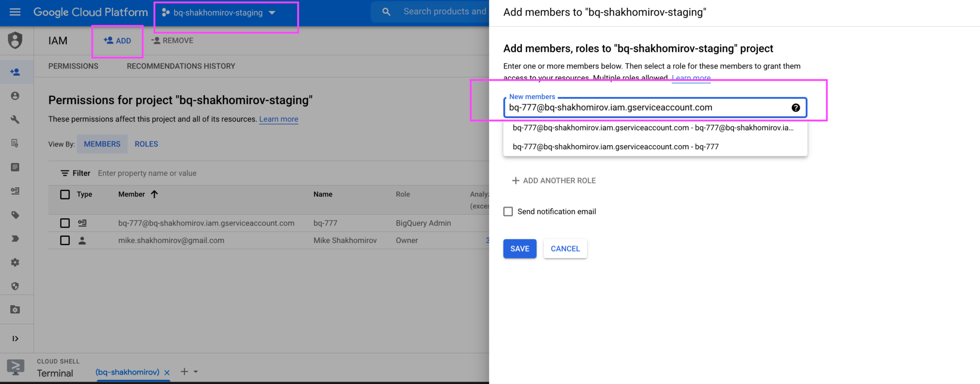
Task: Expand the collapsed sidebar arrow
Action: point(15,339)
